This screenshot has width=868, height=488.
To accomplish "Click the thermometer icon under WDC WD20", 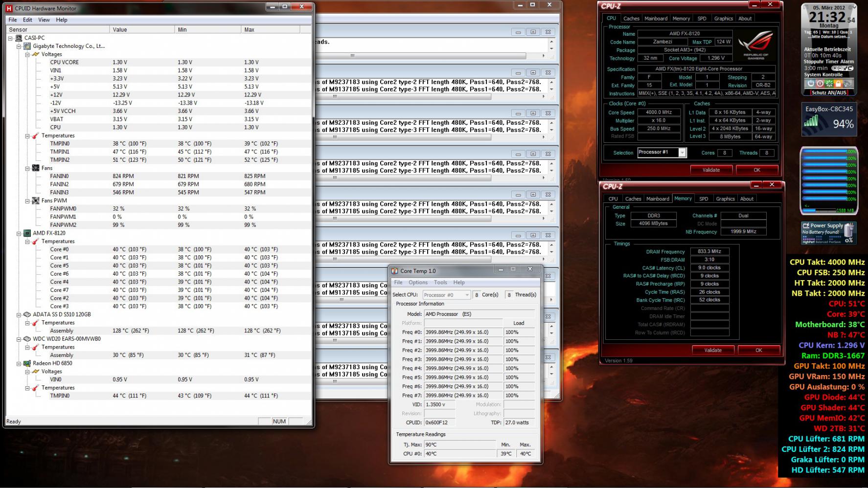I will click(35, 347).
